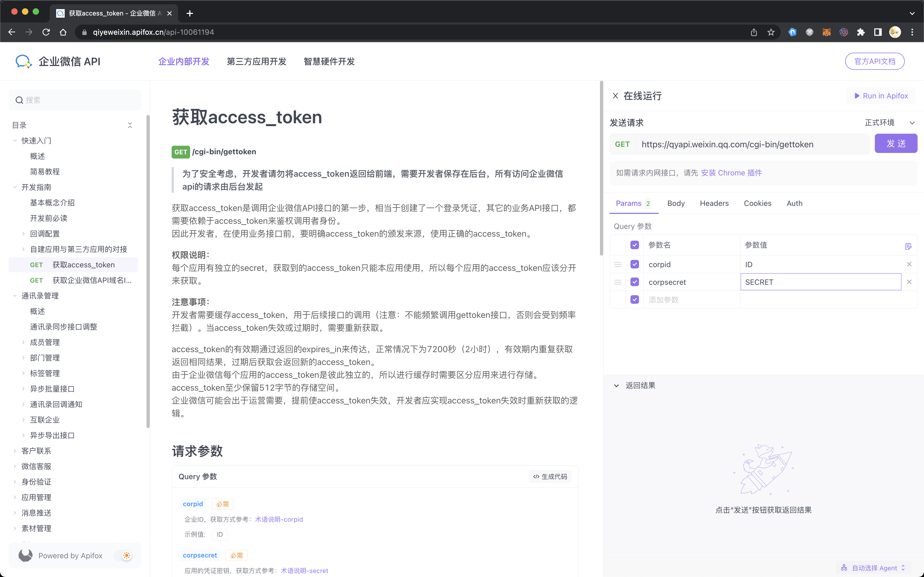
Task: Open the Body tab
Action: 676,203
